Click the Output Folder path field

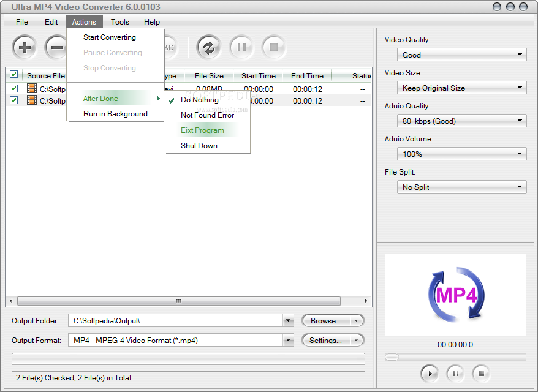click(176, 321)
